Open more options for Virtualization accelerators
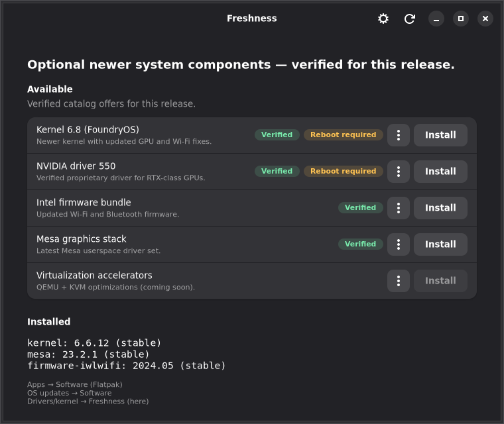The height and width of the screenshot is (424, 504). tap(399, 281)
